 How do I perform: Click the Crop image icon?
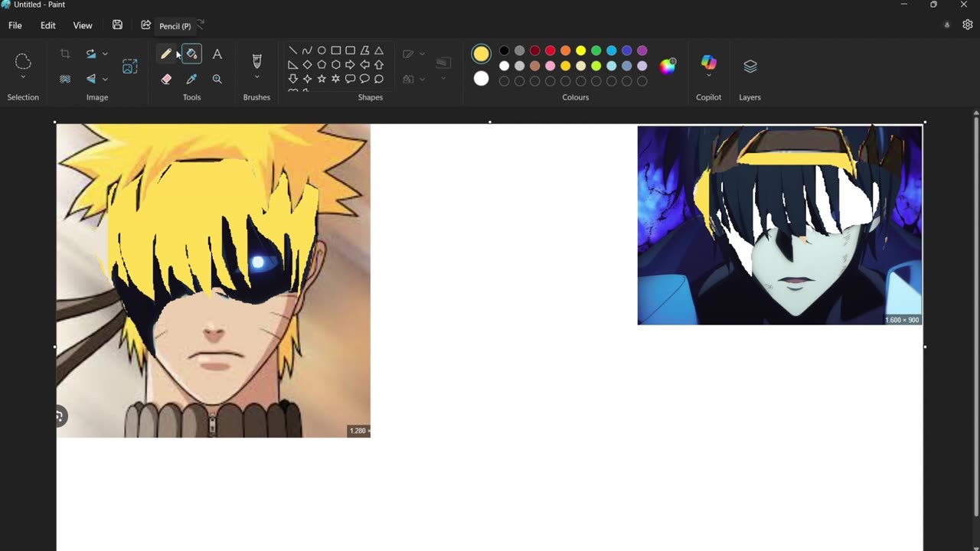[65, 54]
